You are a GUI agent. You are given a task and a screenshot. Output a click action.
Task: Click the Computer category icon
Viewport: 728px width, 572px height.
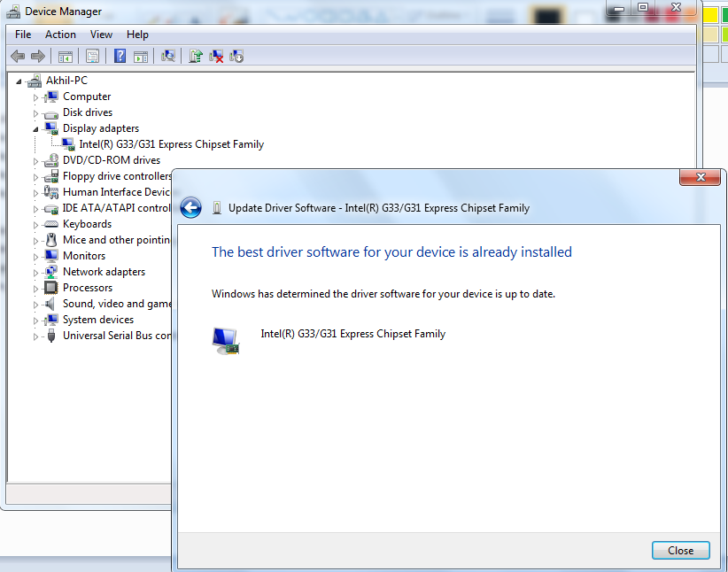pyautogui.click(x=50, y=97)
